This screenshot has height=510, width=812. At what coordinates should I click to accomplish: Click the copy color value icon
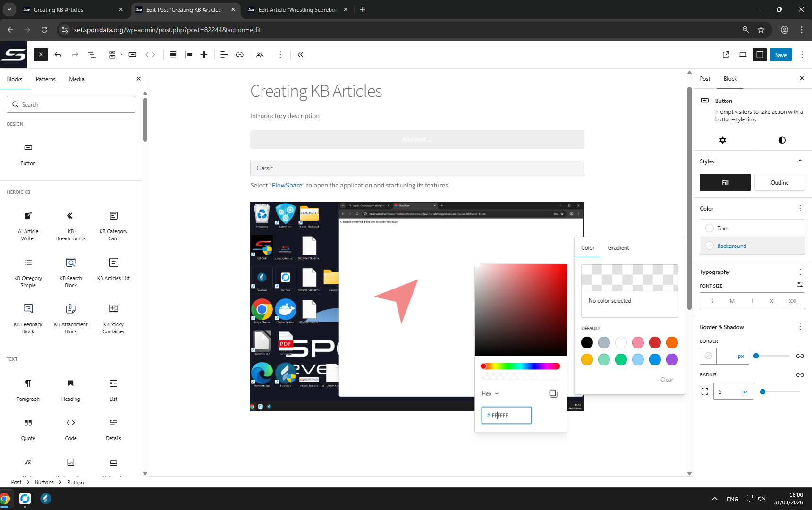pos(553,393)
